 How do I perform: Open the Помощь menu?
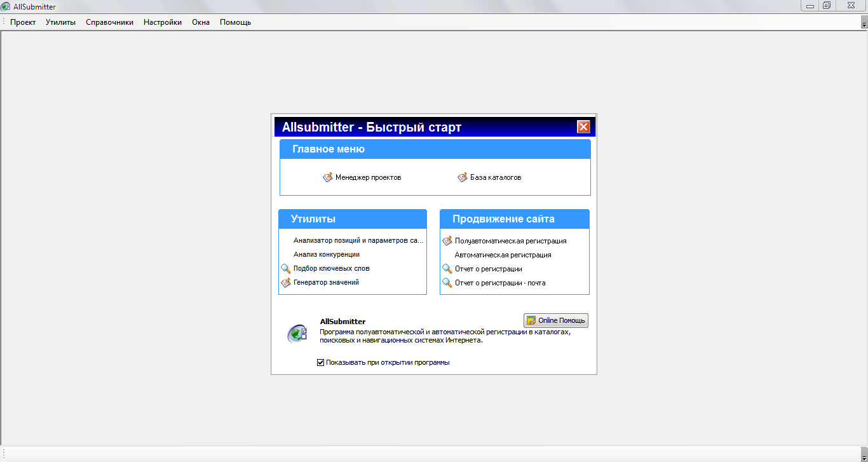[x=235, y=22]
